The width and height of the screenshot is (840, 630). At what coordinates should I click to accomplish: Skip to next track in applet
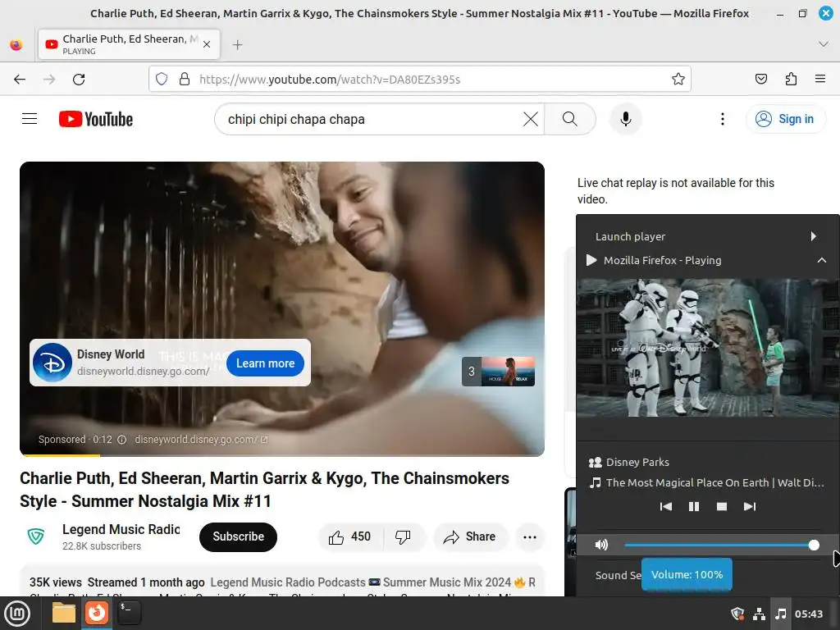point(750,506)
